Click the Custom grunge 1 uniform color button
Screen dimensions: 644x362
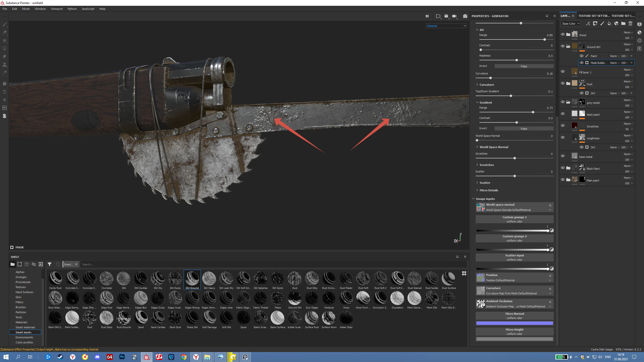(x=514, y=219)
